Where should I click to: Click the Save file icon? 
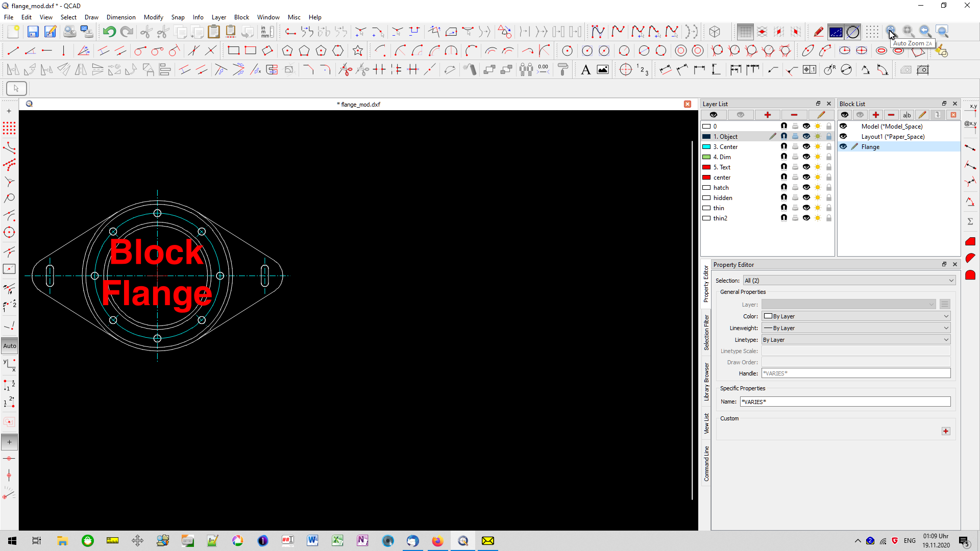33,32
